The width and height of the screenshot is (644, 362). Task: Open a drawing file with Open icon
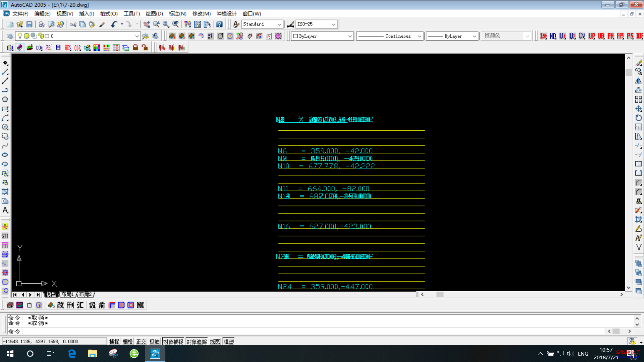click(x=20, y=24)
